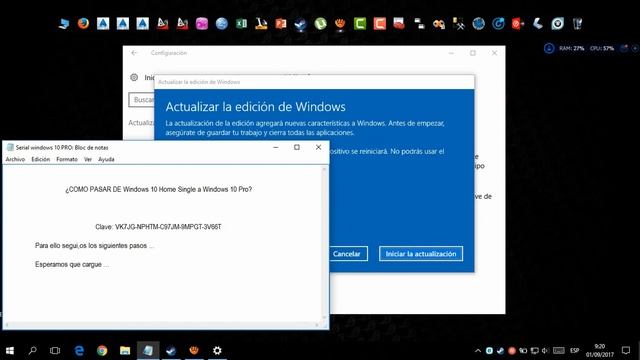
Task: Switch to Notepad taskbar button
Action: (x=148, y=351)
